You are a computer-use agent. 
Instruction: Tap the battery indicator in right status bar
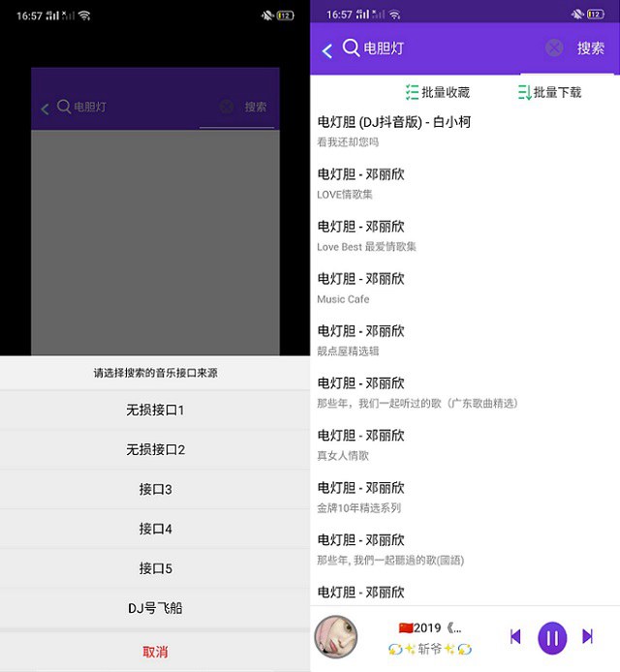coord(596,15)
